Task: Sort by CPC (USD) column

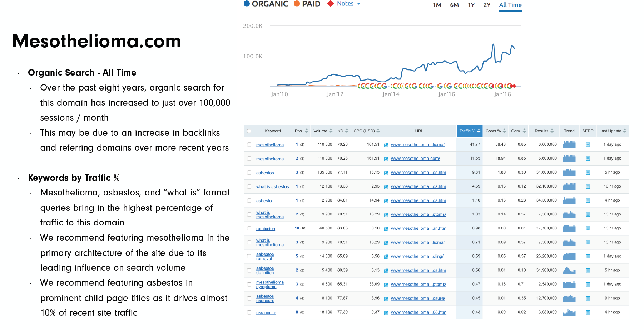Action: (x=366, y=131)
